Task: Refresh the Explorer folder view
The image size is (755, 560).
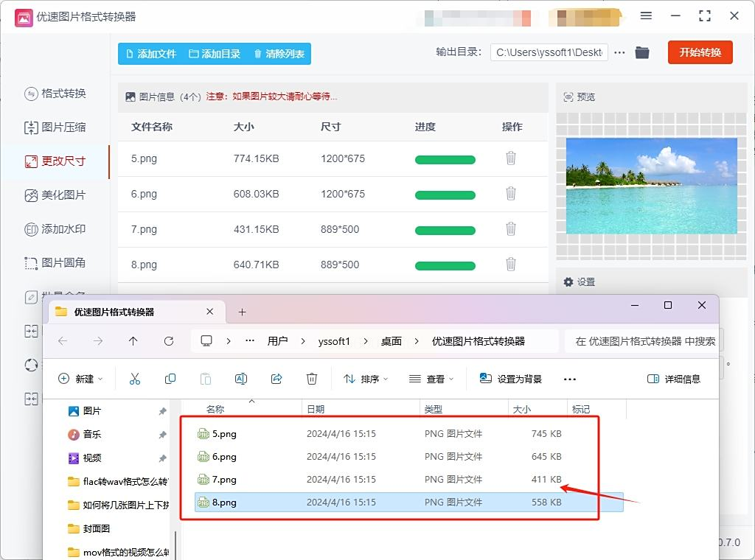Action: pyautogui.click(x=169, y=341)
